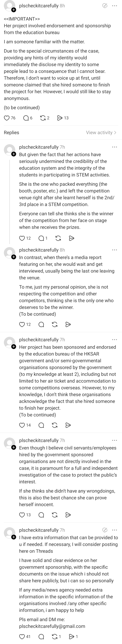Screen dimensions: 122x644
Task: Open View activity link
Action: (x=101, y=132)
